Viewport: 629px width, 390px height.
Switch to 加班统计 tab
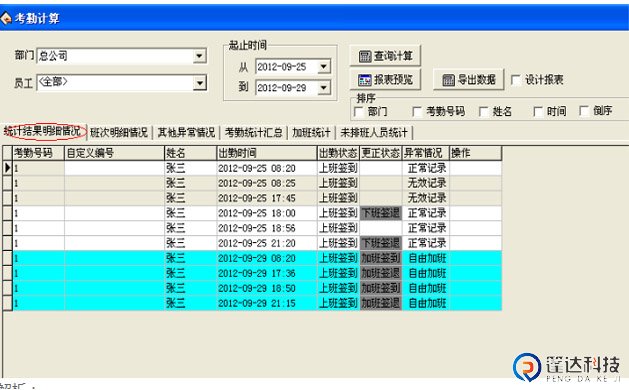pos(311,132)
